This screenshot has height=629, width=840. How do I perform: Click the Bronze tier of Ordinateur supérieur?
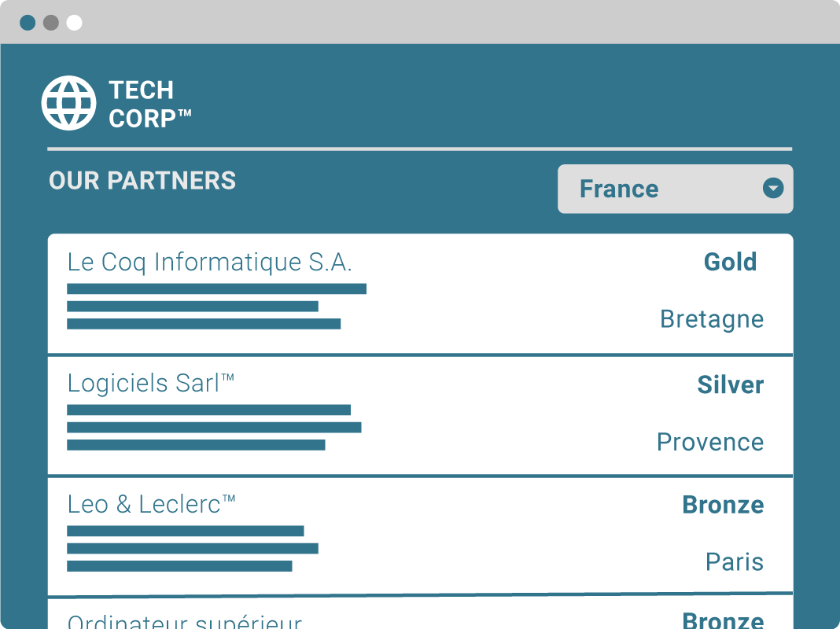click(x=723, y=620)
